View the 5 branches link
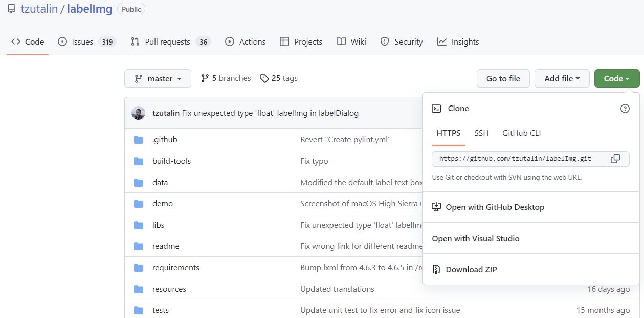Screen dimensions: 644x318 coord(226,78)
